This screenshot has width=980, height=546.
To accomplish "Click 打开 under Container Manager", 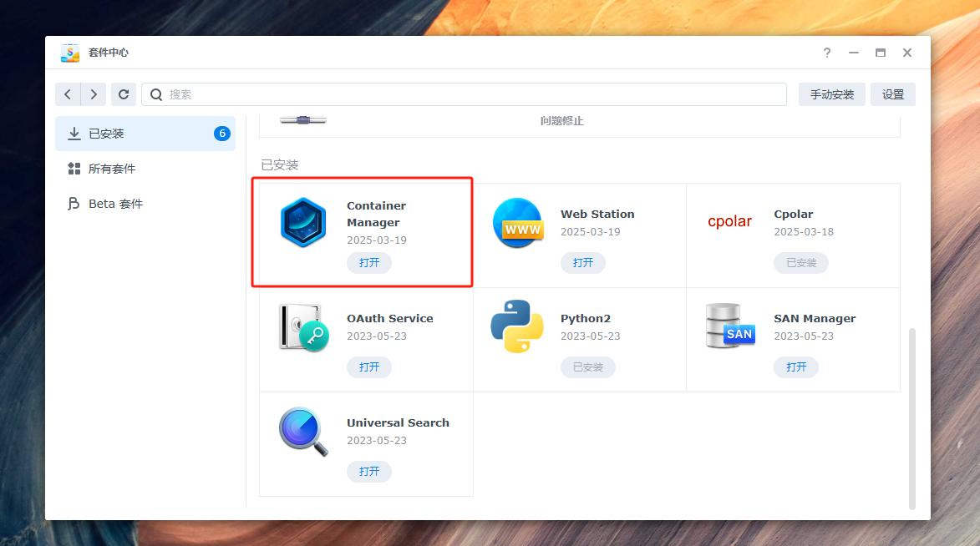I will point(369,262).
